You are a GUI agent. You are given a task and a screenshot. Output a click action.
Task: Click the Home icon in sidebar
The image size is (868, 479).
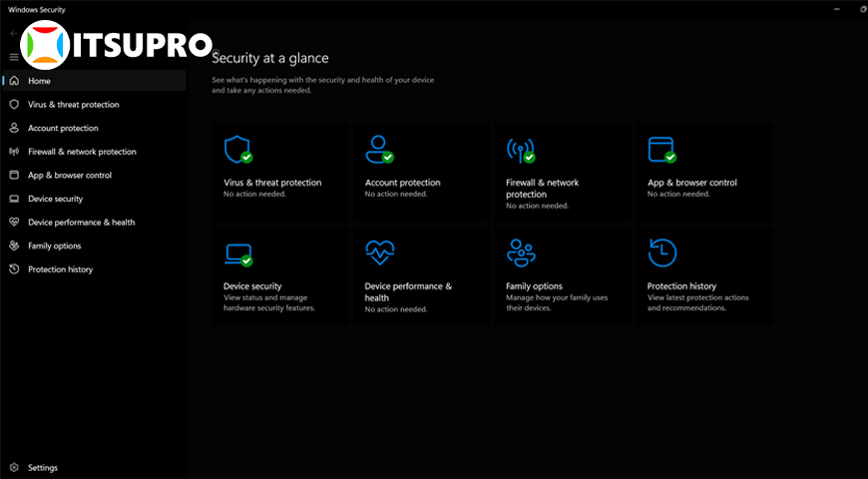click(x=14, y=81)
